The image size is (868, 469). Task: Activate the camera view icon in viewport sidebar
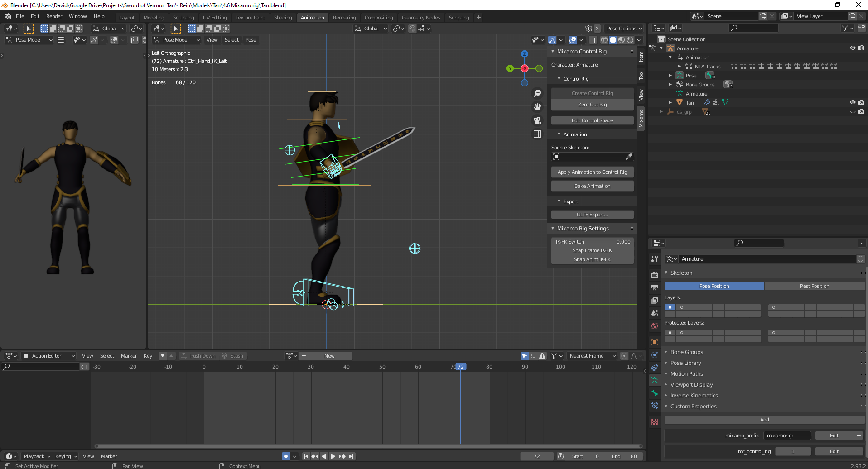[537, 120]
